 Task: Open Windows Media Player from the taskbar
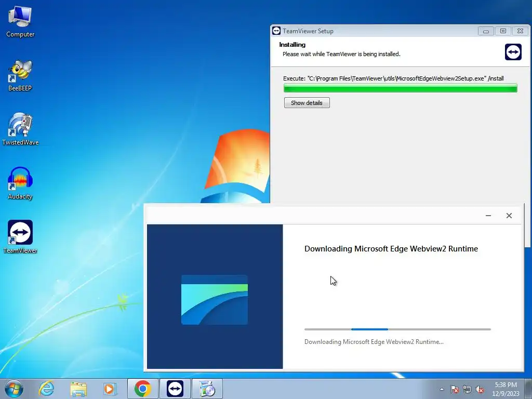pyautogui.click(x=110, y=389)
